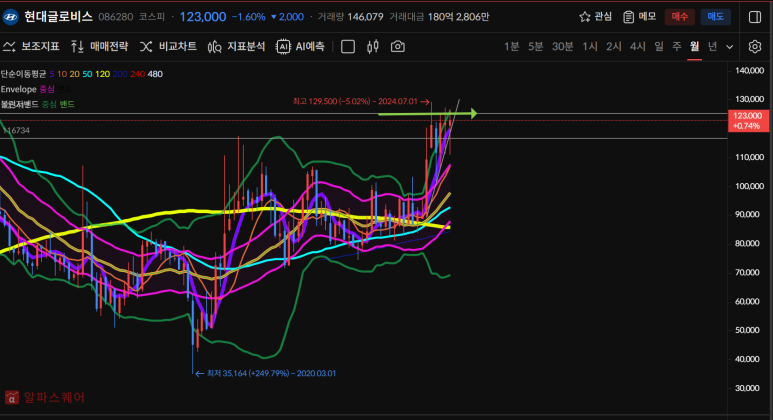Toggle the 10 moving average line

pos(62,74)
